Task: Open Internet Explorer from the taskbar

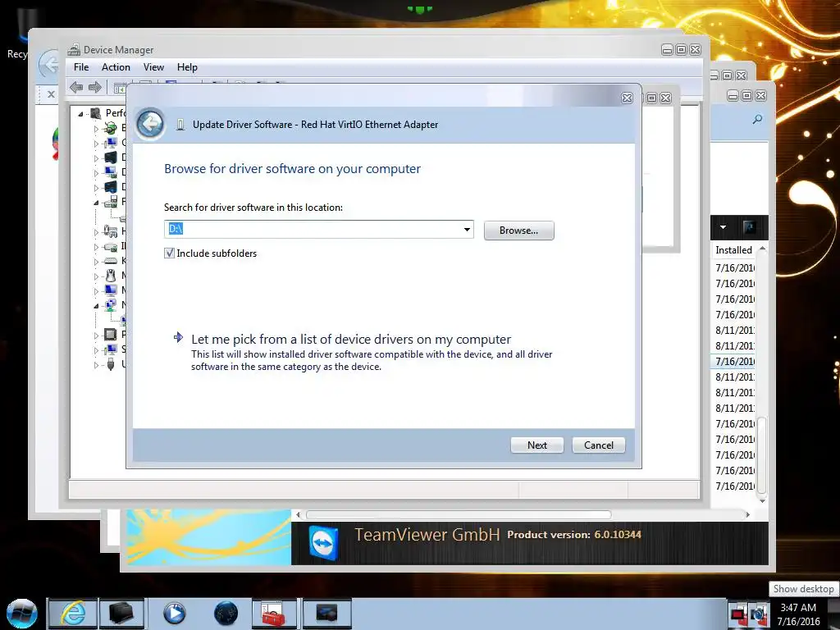Action: [x=73, y=613]
